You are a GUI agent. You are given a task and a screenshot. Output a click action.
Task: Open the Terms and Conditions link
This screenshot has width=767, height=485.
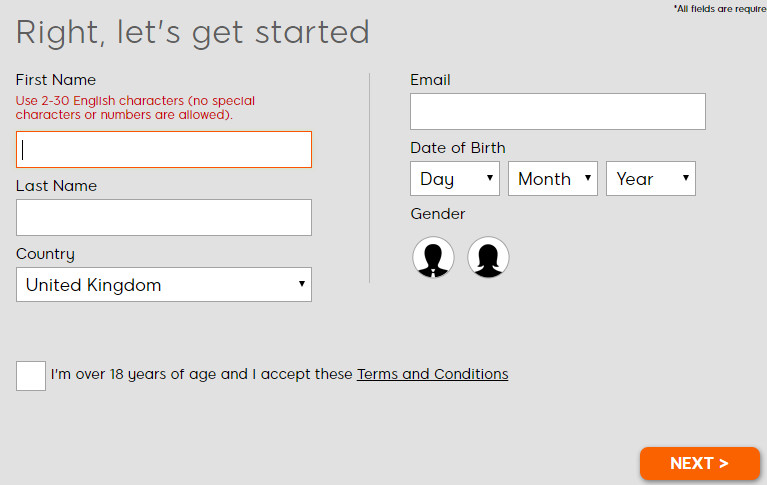[432, 374]
